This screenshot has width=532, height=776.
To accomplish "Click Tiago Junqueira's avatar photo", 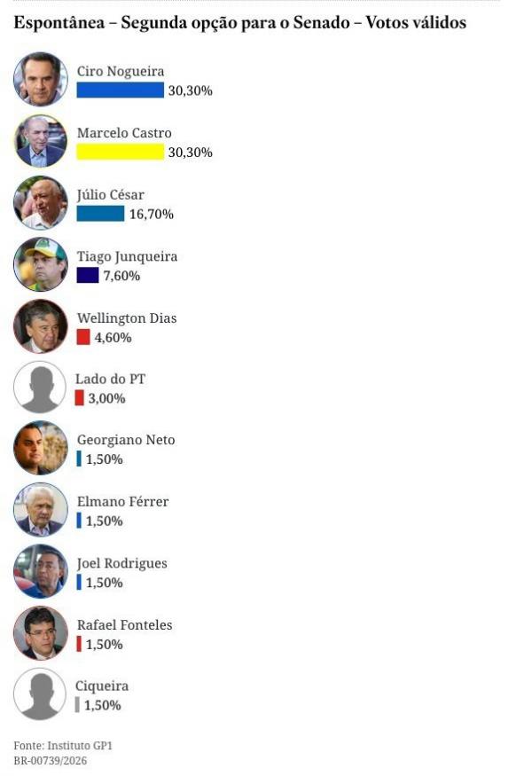I will tap(40, 264).
